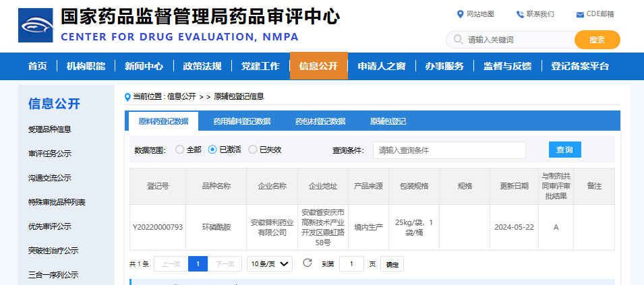Open 审评任务公示 in the sidebar
The height and width of the screenshot is (285, 644).
(x=49, y=154)
